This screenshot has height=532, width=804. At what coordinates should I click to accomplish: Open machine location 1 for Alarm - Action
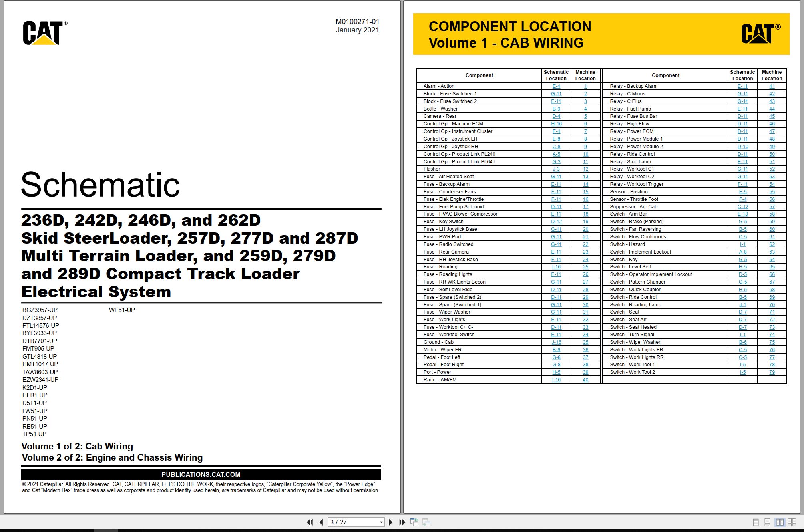click(585, 86)
